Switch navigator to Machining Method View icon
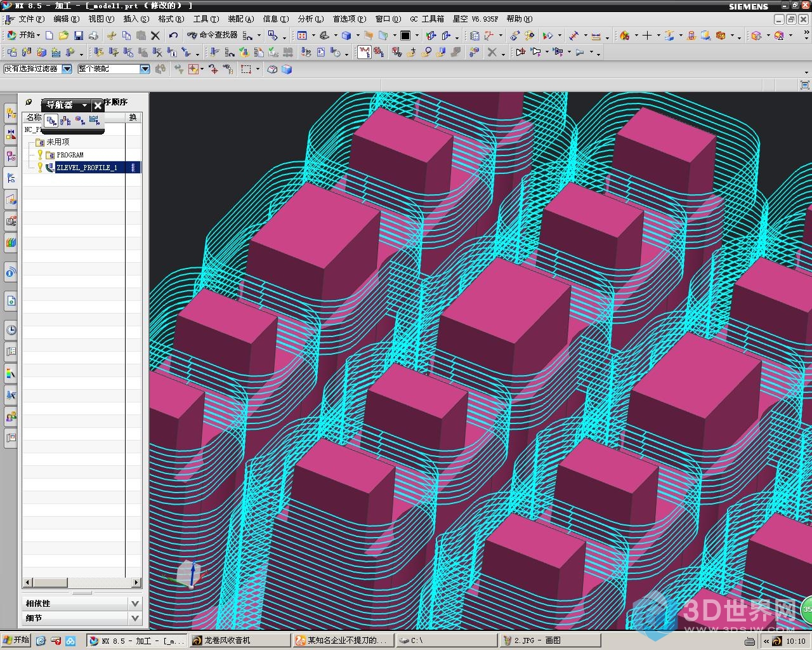812x650 pixels. click(94, 121)
